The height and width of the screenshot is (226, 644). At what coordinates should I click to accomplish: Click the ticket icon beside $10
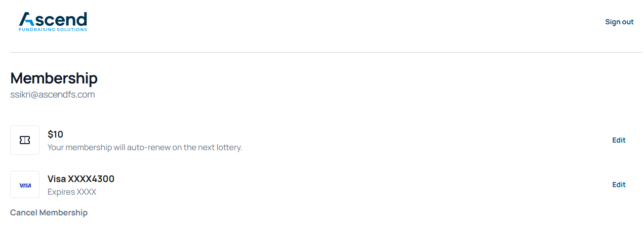pyautogui.click(x=25, y=140)
